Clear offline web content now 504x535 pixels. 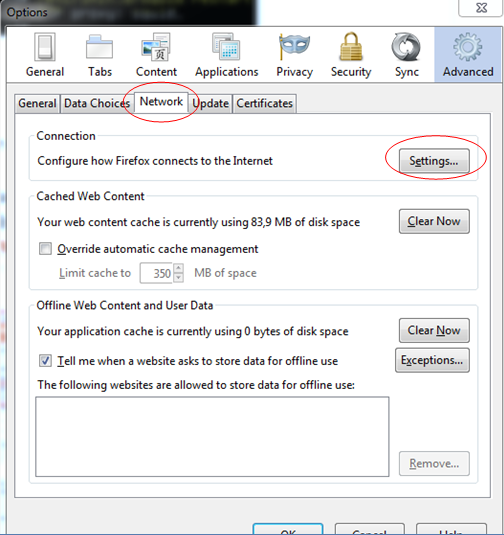[x=434, y=330]
